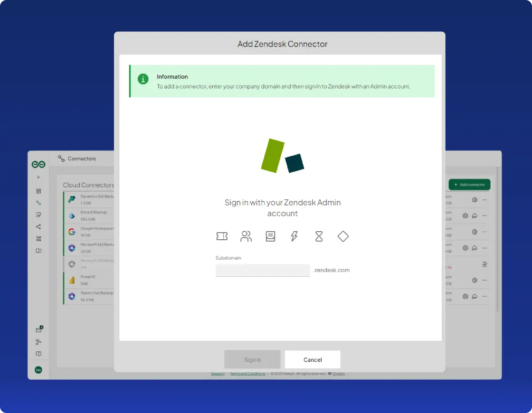Expand the sidebar with the double chevron

[38, 177]
